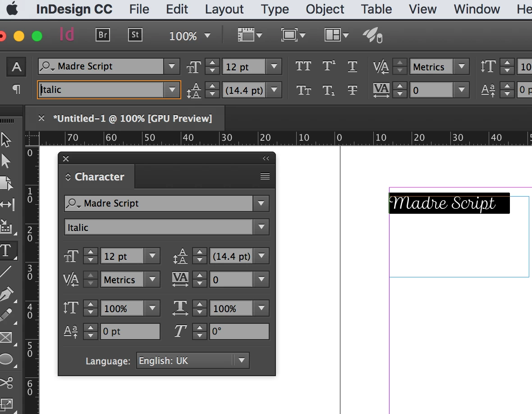Open the Type menu
This screenshot has width=532, height=414.
point(275,9)
